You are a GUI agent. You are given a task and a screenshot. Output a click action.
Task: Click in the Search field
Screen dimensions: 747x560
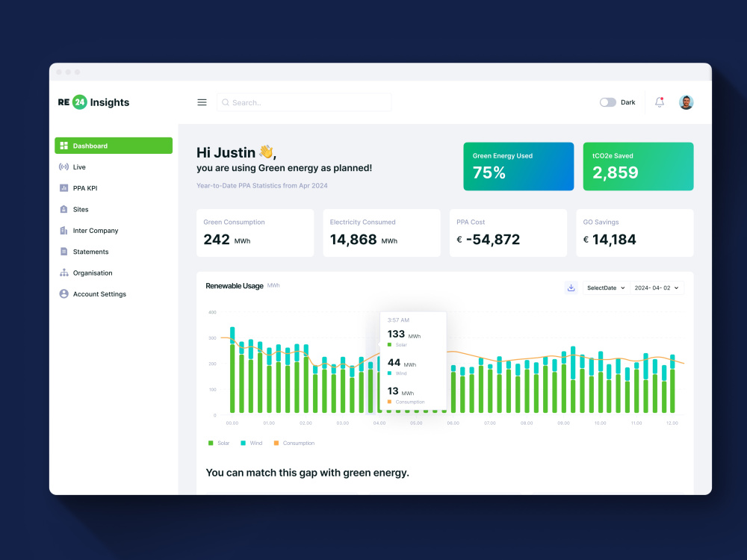click(304, 102)
